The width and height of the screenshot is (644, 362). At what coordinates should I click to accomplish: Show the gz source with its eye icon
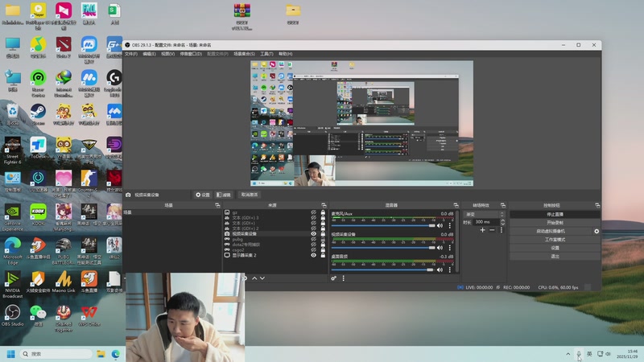tap(313, 212)
